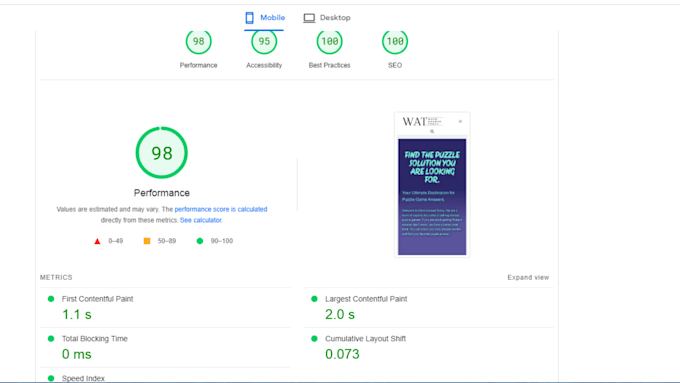The width and height of the screenshot is (680, 383).
Task: Click the Expand view toggle
Action: click(x=528, y=277)
